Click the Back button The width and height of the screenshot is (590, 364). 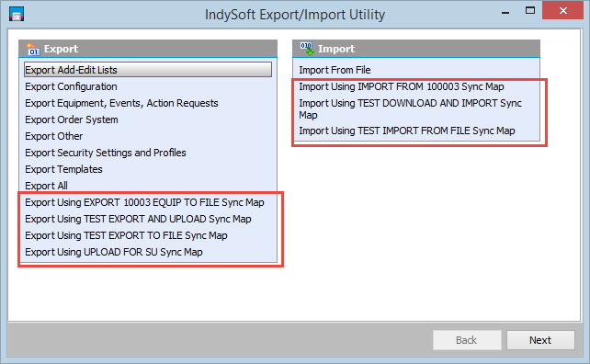[x=467, y=340]
